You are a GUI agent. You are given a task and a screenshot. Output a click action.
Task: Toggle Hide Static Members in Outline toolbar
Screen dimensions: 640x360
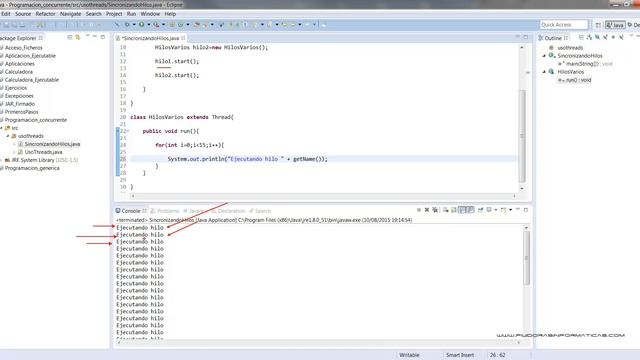point(605,37)
